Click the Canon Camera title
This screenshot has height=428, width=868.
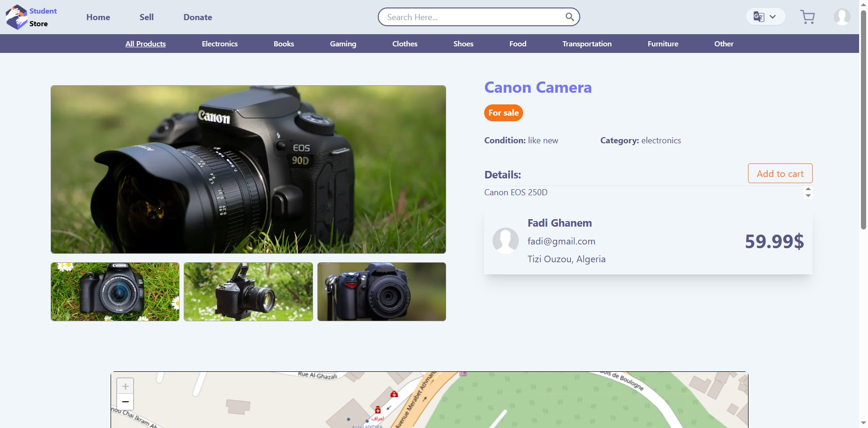click(x=538, y=88)
